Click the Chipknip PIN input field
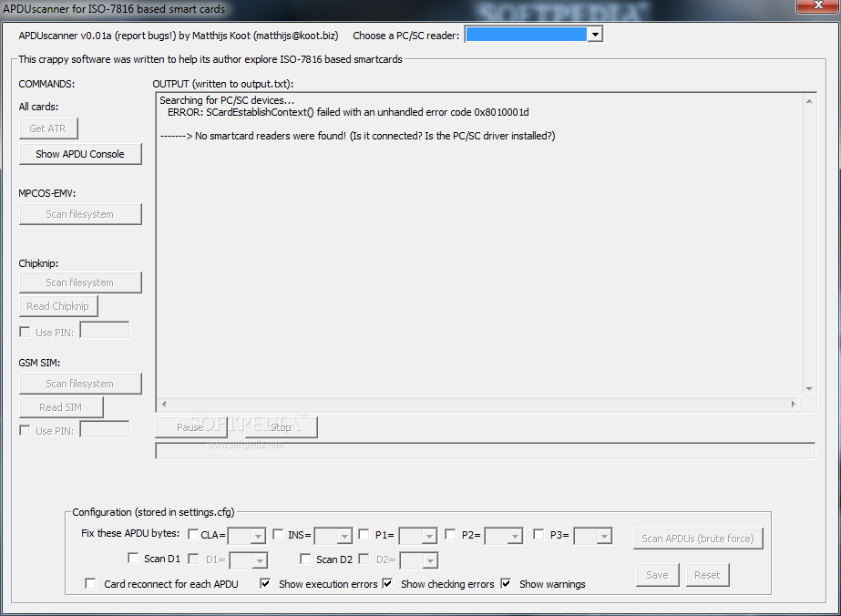Viewport: 841px width, 616px height. tap(105, 330)
